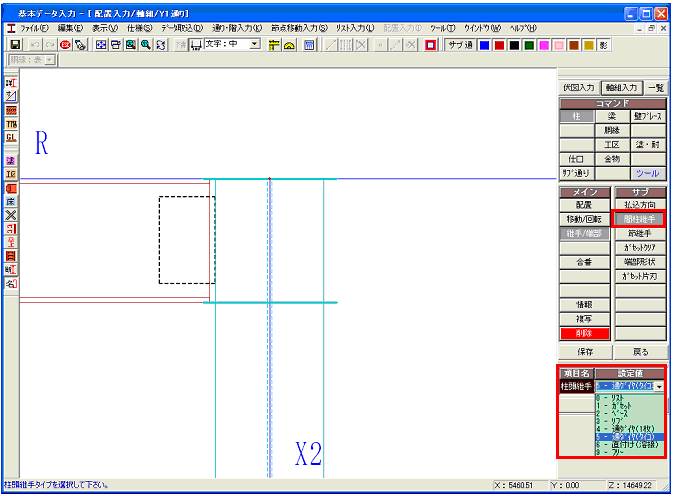The width and height of the screenshot is (673, 496).
Task: Pick the blue color swatch in toolbar
Action: pyautogui.click(x=485, y=45)
